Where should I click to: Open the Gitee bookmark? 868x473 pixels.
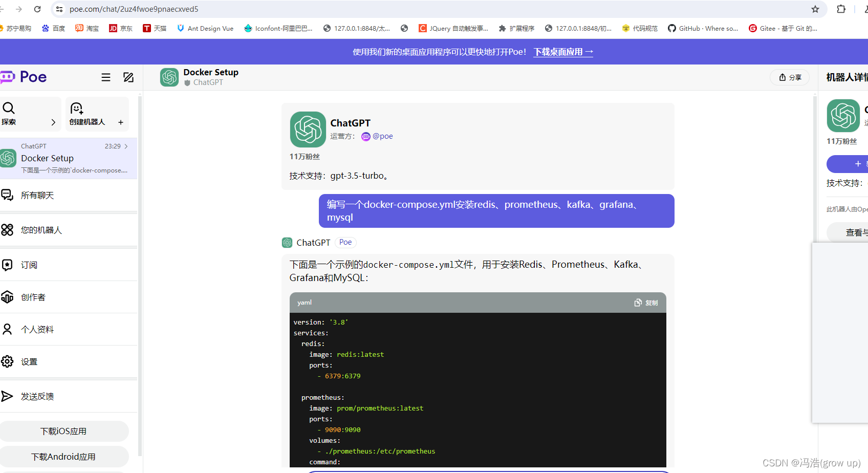tap(783, 28)
